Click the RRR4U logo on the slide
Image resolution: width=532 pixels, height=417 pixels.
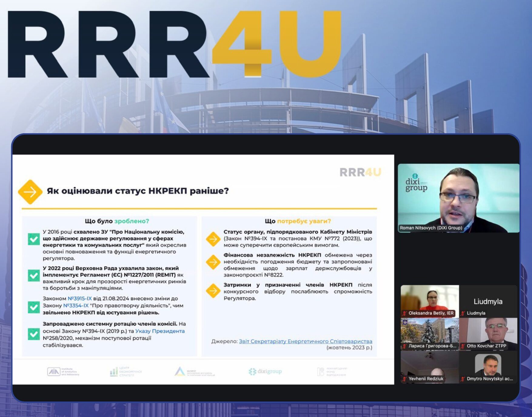pyautogui.click(x=360, y=172)
